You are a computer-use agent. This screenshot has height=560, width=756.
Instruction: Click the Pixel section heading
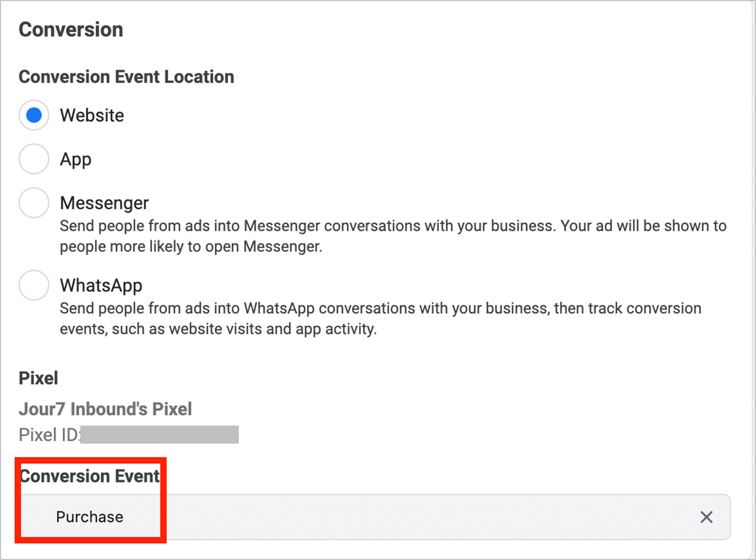click(x=38, y=378)
